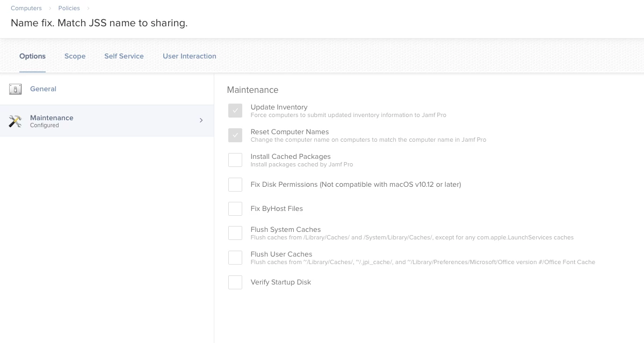Toggle the Reset Computer Names checkbox
The width and height of the screenshot is (644, 343).
235,135
